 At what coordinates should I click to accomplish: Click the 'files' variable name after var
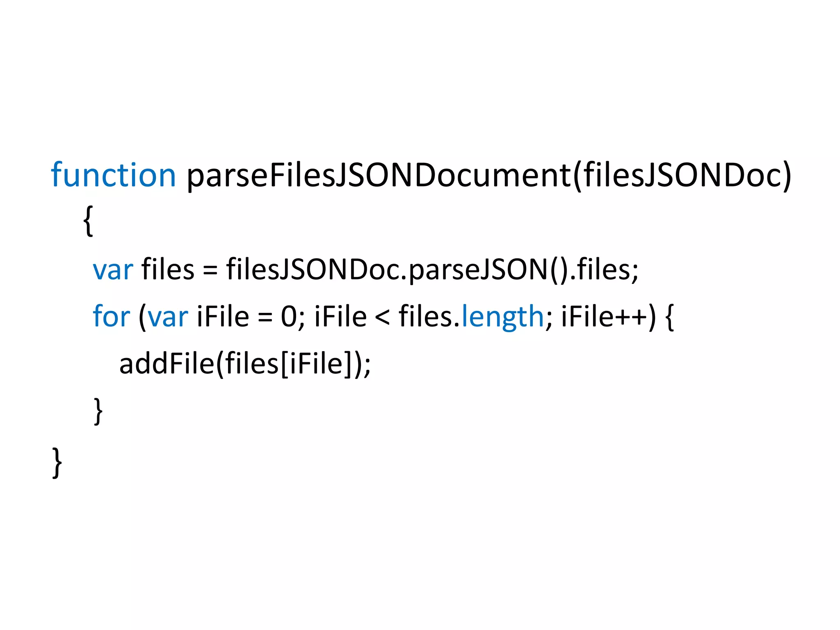pyautogui.click(x=168, y=269)
